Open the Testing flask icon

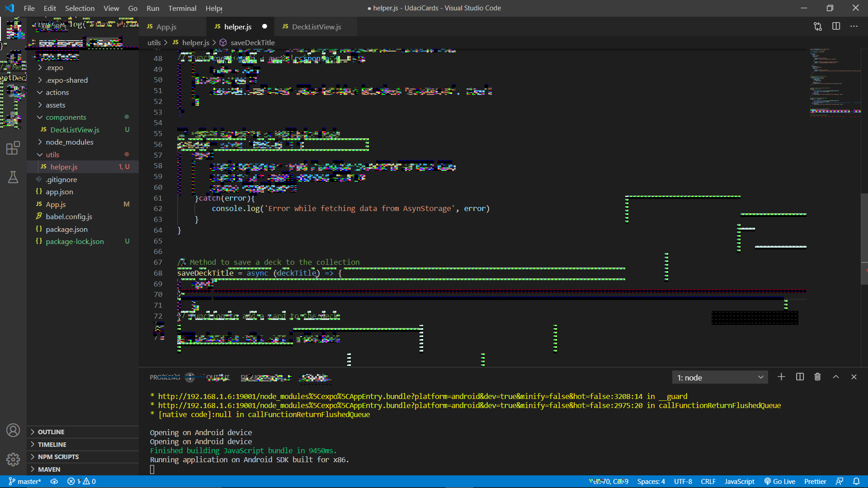(13, 177)
